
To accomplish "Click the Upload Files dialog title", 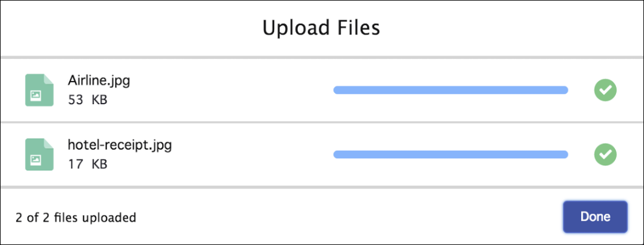I will tap(322, 28).
